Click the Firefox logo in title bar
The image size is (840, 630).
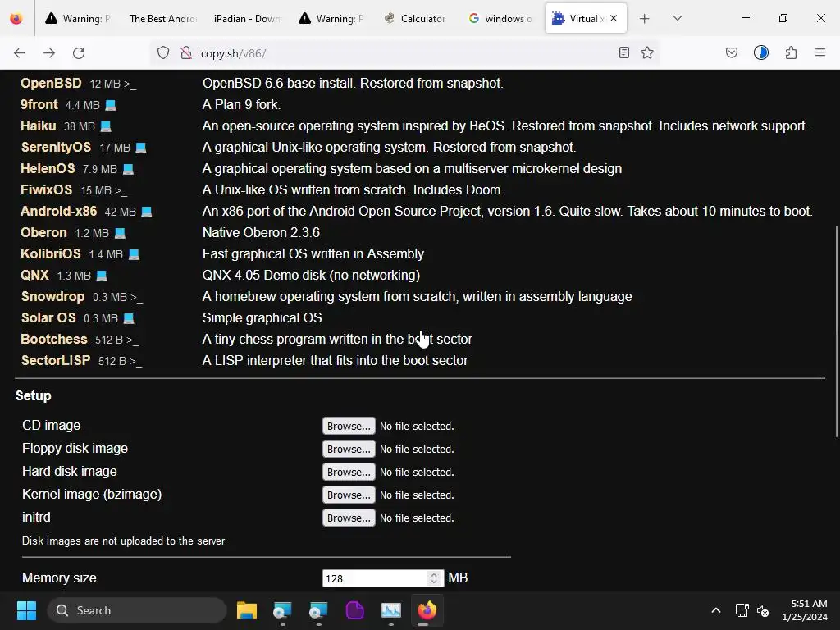(x=16, y=18)
